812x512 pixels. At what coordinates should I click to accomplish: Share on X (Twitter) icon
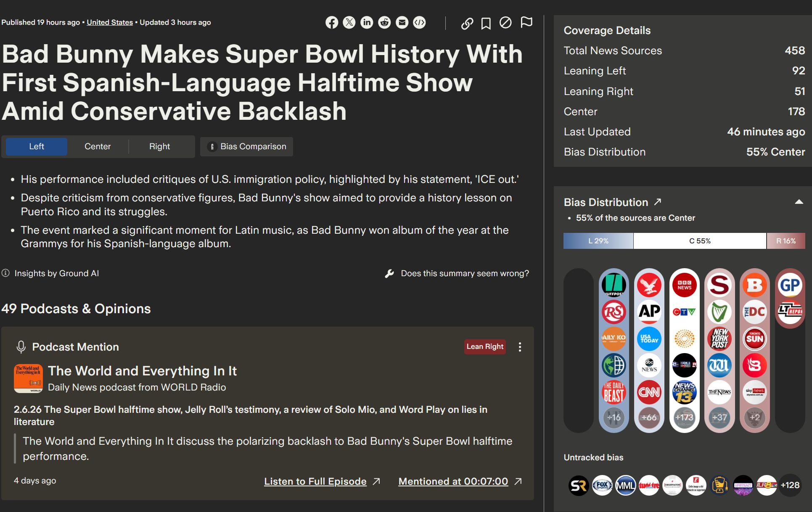click(349, 23)
